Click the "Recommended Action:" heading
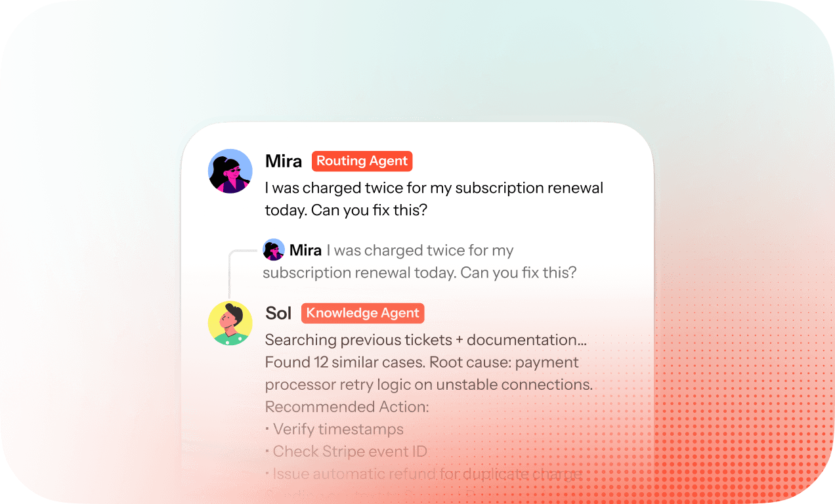This screenshot has height=504, width=835. point(347,407)
